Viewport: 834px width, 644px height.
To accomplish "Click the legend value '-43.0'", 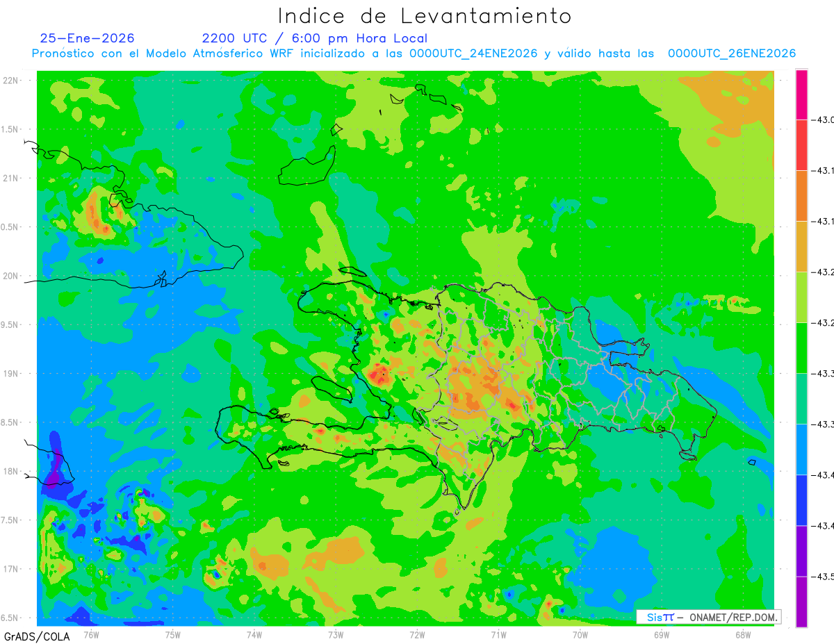I will [823, 120].
